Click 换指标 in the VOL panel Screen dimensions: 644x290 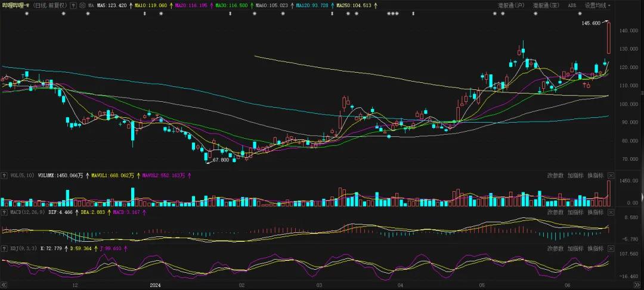click(596, 175)
